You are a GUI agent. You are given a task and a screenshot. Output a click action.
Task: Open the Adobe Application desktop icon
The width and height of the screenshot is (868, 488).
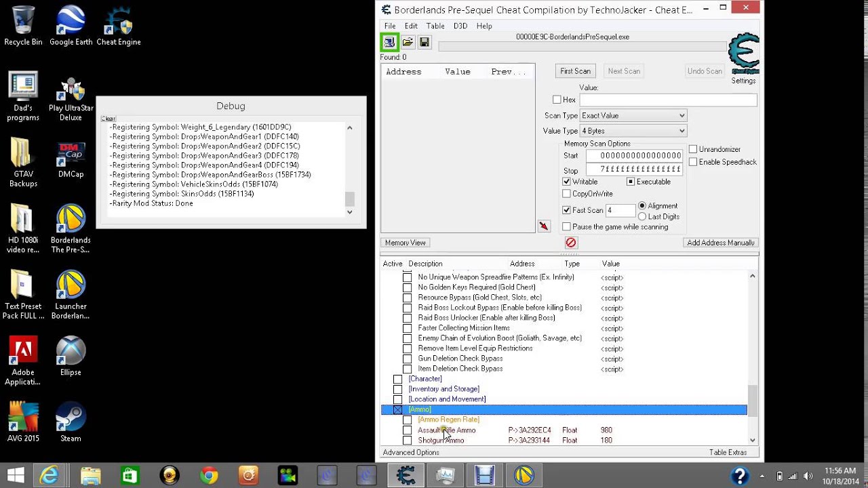pyautogui.click(x=23, y=361)
